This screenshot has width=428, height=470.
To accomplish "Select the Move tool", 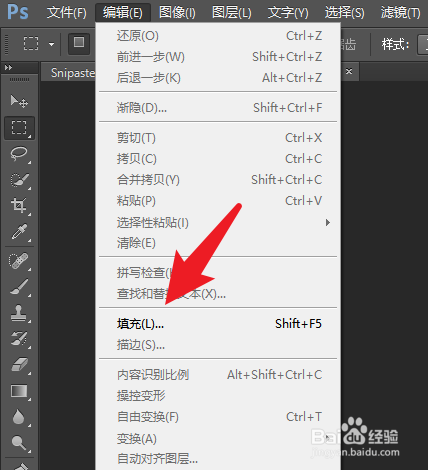I will tap(19, 101).
